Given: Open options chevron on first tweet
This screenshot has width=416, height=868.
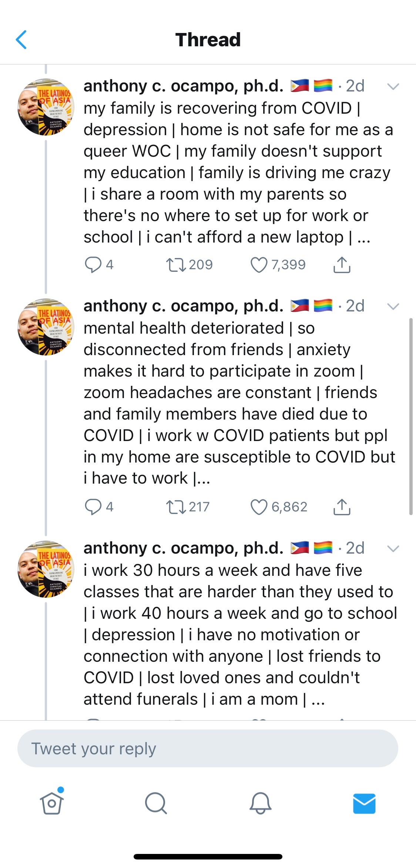Looking at the screenshot, I should click(393, 87).
